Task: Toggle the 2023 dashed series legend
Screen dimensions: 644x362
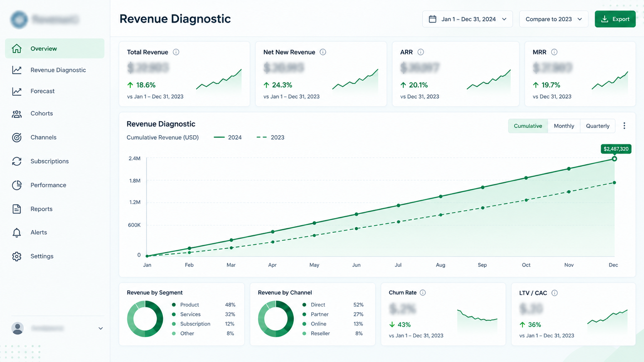Action: click(x=270, y=137)
